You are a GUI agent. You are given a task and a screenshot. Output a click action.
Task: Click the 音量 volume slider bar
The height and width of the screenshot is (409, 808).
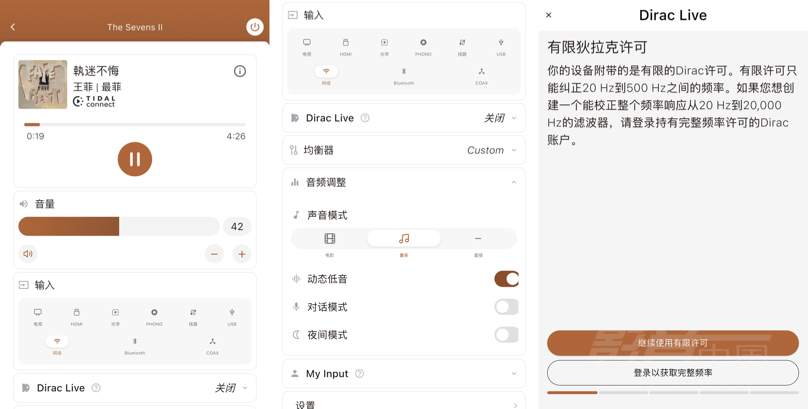pos(119,226)
